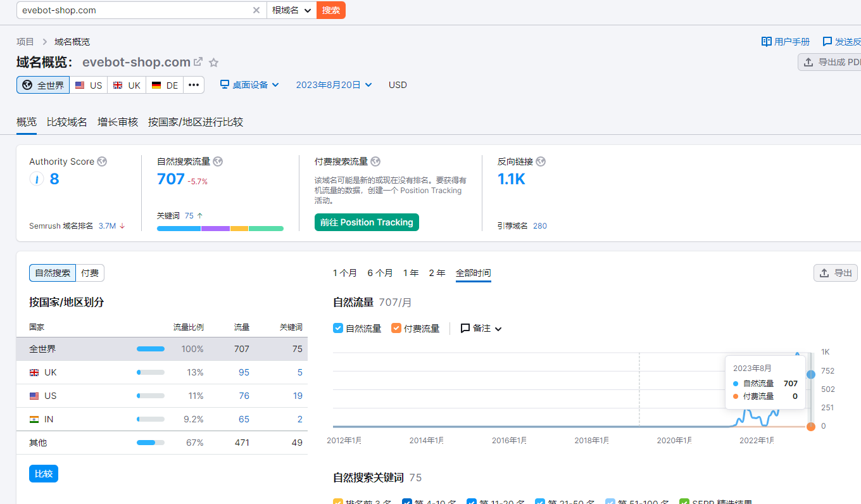Select 全世界 database button
This screenshot has width=861, height=504.
(43, 85)
